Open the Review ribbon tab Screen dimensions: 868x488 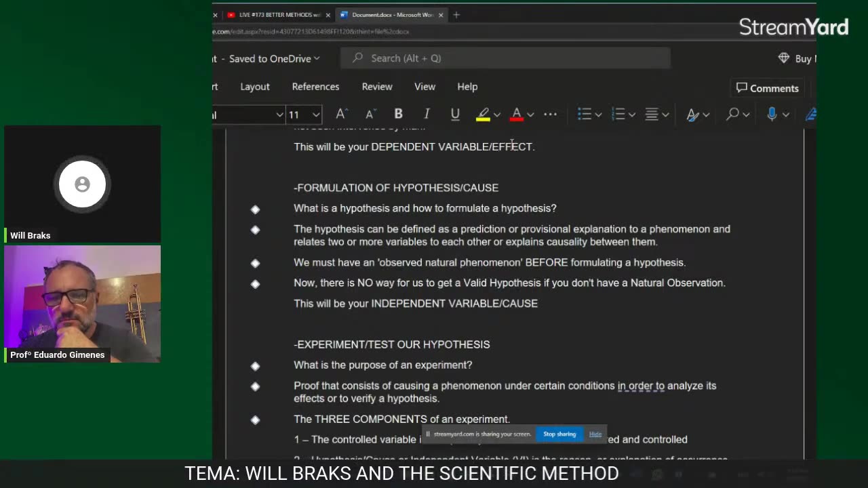click(x=377, y=87)
